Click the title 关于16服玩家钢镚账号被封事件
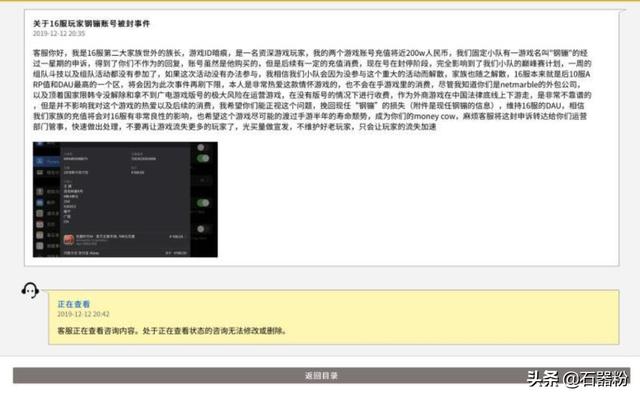This screenshot has width=640, height=399. pos(91,24)
